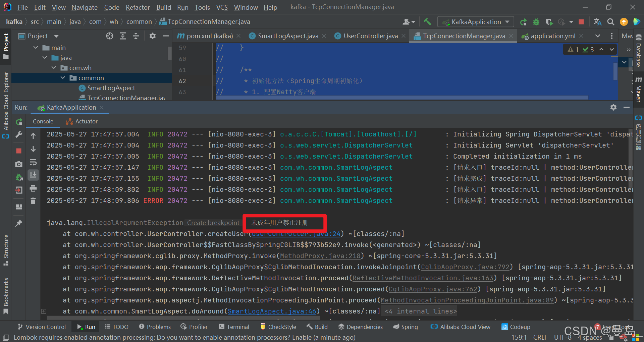644x342 pixels.
Task: Click the IllegalArgumentException link
Action: (x=135, y=223)
